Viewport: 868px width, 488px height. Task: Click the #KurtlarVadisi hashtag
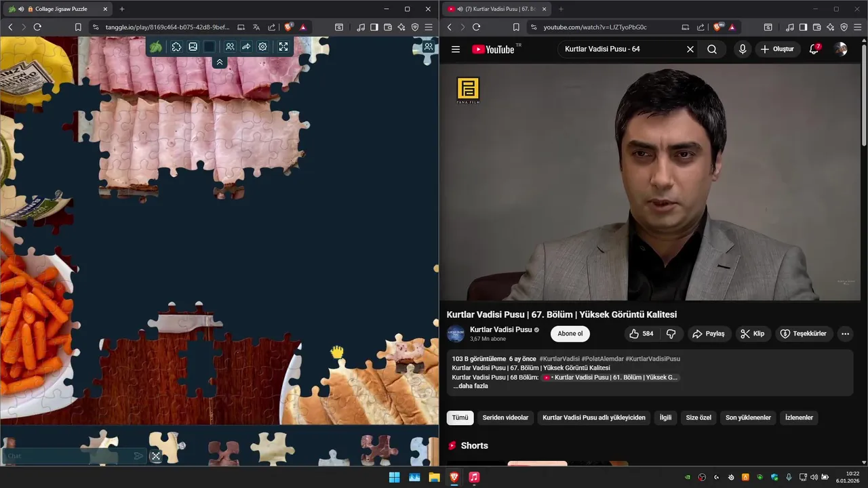pyautogui.click(x=559, y=359)
